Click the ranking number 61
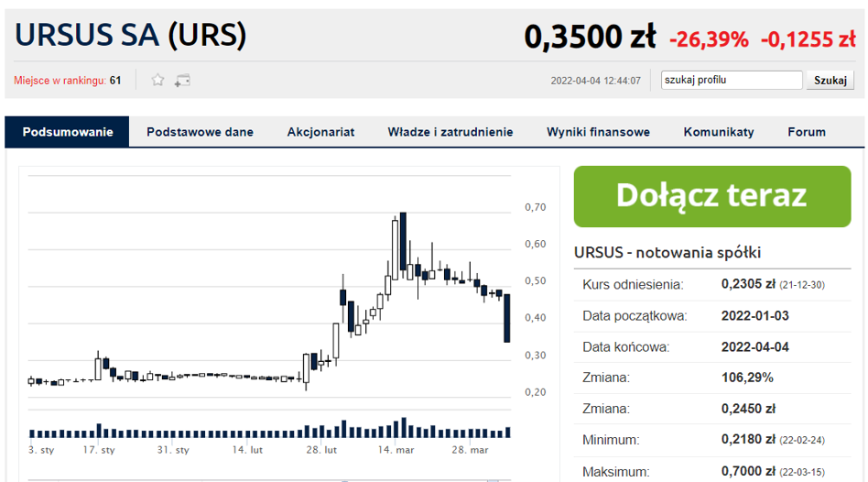This screenshot has height=482, width=868. 115,81
